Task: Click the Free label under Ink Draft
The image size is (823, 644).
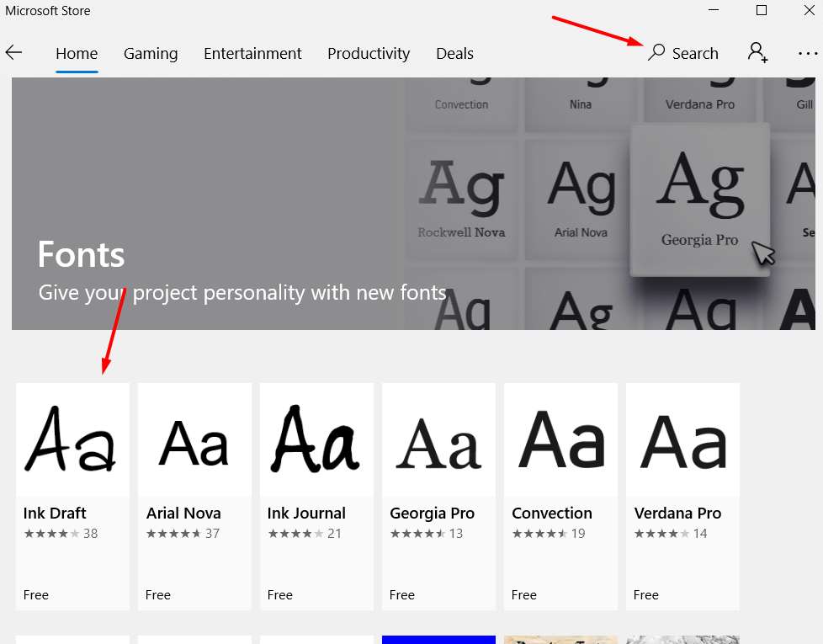Action: (x=35, y=595)
